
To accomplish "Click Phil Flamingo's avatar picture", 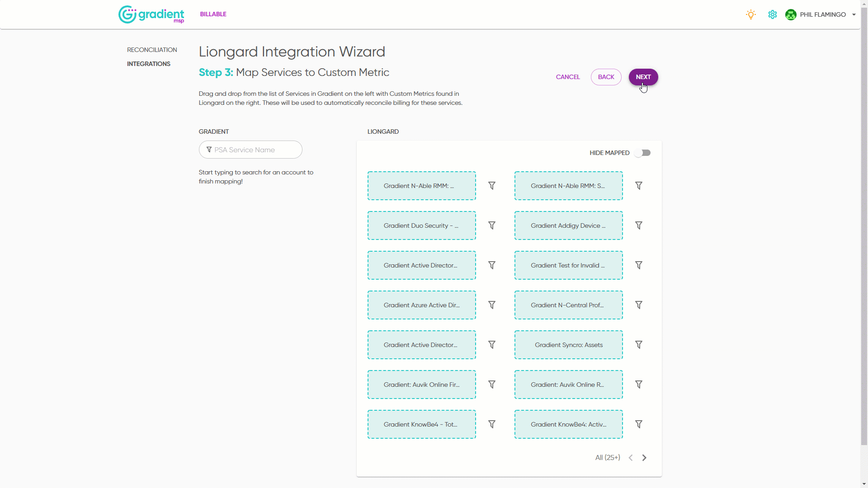I will pyautogui.click(x=791, y=14).
